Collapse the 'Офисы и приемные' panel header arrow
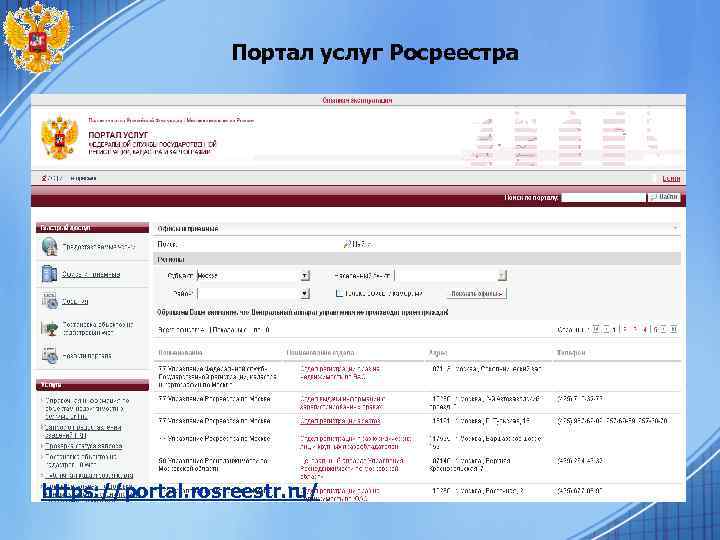Screen dimensions: 720x540 [x=675, y=228]
